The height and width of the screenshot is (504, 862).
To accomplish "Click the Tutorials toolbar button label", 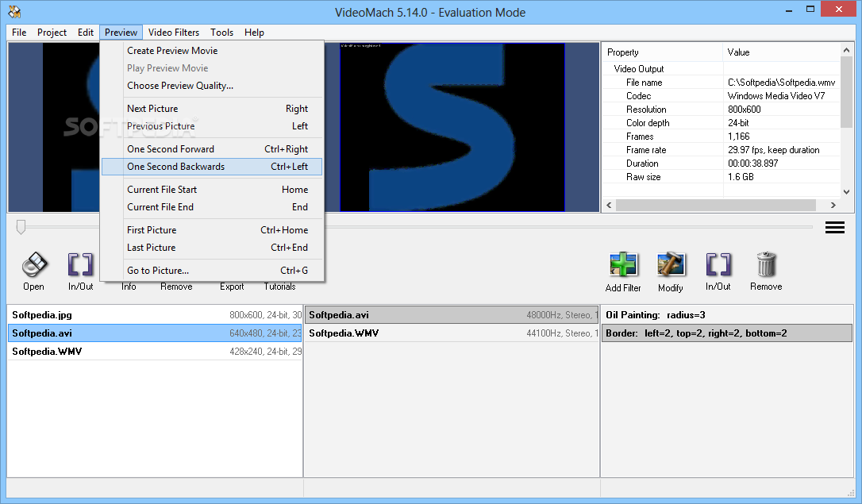I will pyautogui.click(x=280, y=287).
